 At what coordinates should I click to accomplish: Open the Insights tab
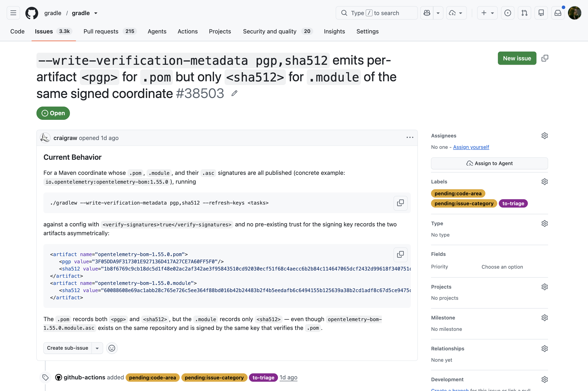point(334,31)
